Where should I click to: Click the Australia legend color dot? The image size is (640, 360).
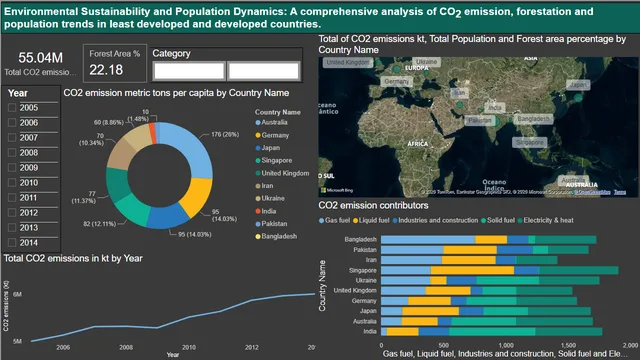tap(258, 122)
